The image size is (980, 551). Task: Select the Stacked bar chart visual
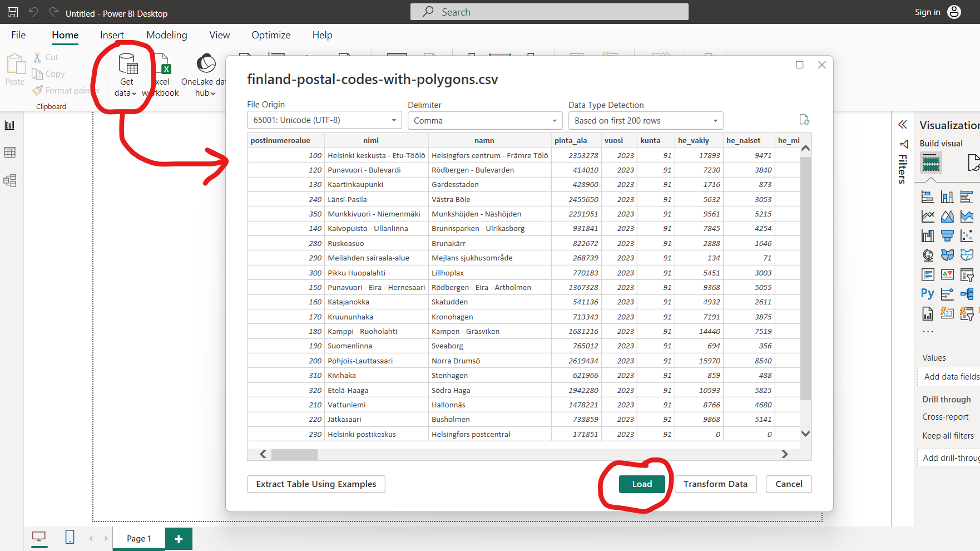click(x=928, y=196)
